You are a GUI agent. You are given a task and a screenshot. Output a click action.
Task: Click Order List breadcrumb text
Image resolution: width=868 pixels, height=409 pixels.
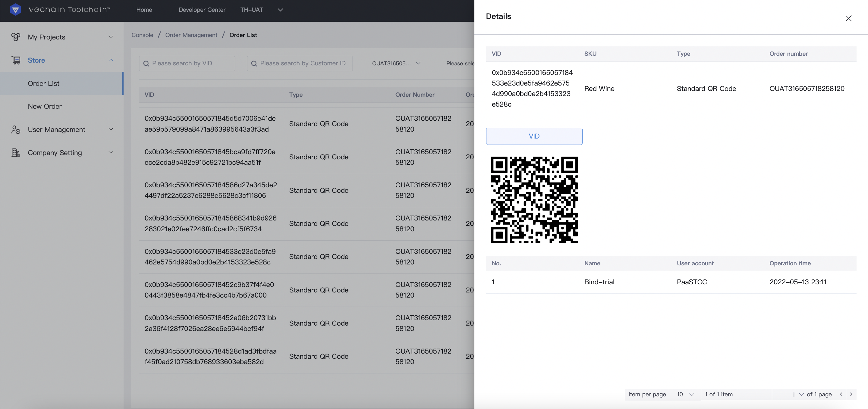pyautogui.click(x=243, y=35)
